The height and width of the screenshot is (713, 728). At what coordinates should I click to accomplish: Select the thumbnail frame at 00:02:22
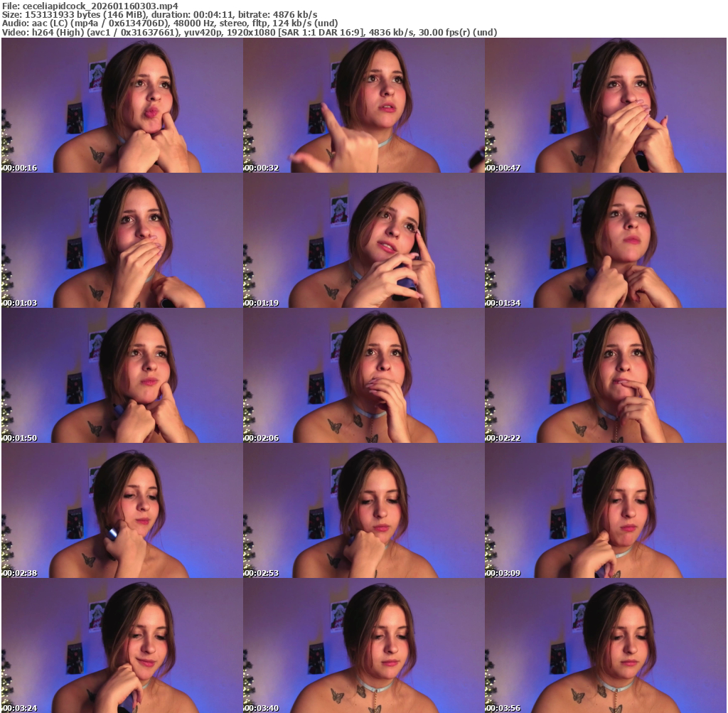[606, 375]
